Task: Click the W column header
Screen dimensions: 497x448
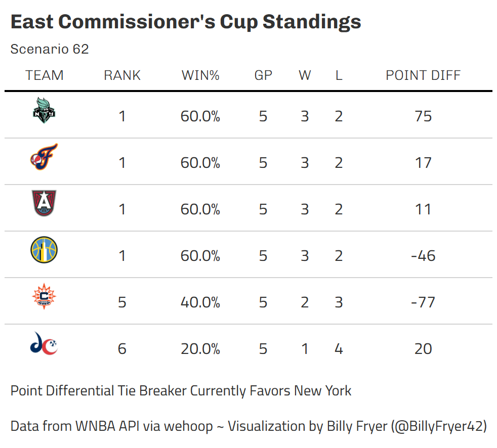Action: (x=305, y=75)
